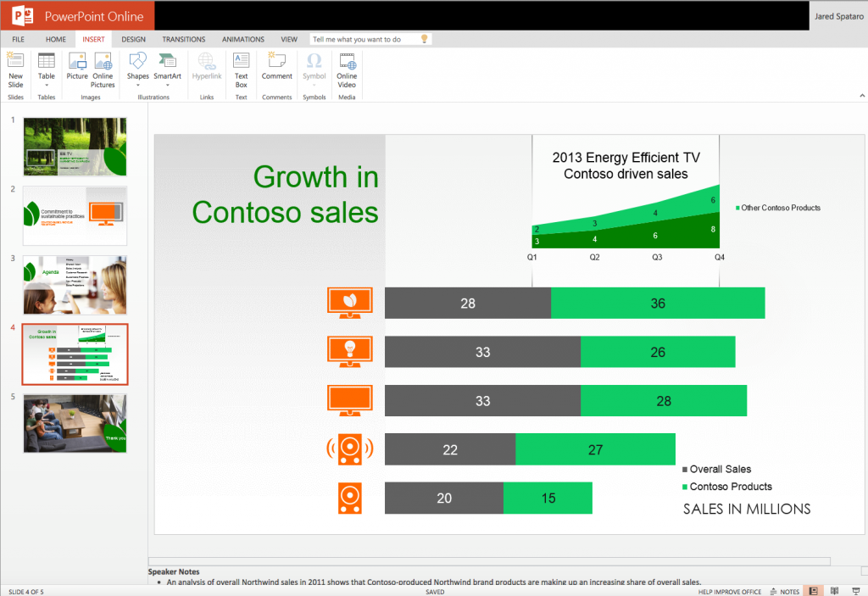The image size is (868, 596).
Task: Start Slide Show from the status bar
Action: (x=856, y=590)
